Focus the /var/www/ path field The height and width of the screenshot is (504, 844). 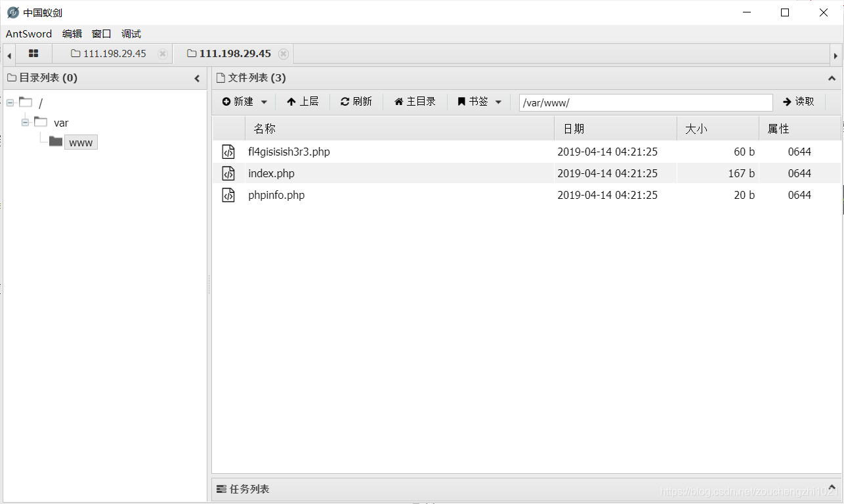646,102
